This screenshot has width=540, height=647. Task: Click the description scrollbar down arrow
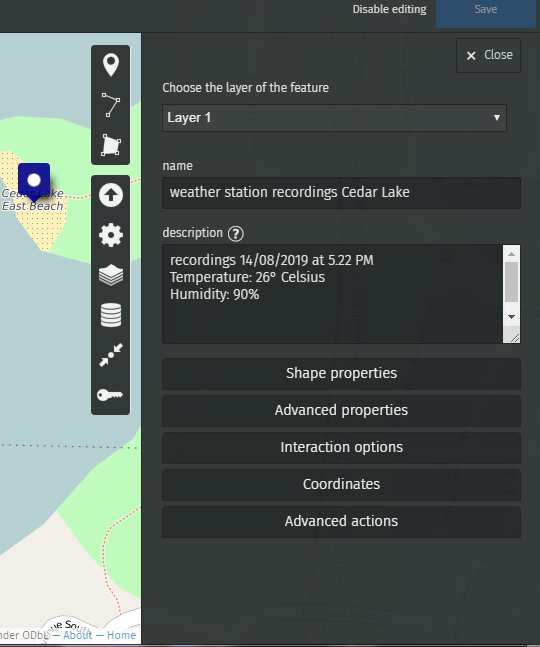click(512, 317)
